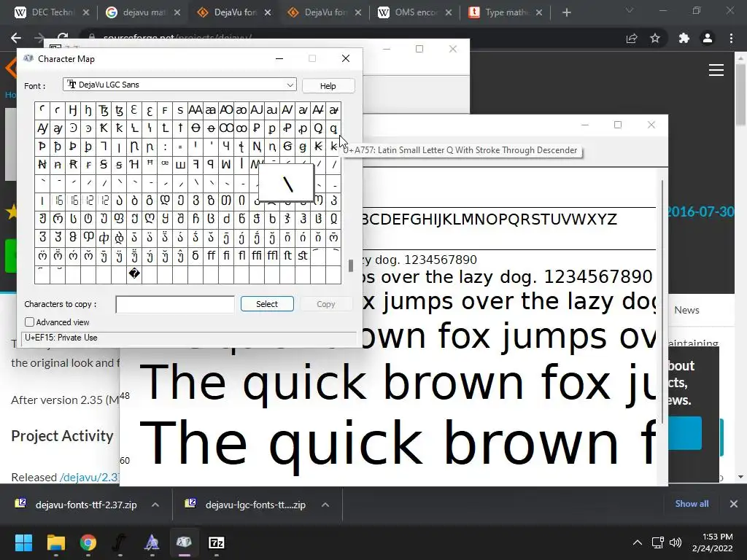747x560 pixels.
Task: Select the AA ligature capital character
Action: click(x=196, y=110)
